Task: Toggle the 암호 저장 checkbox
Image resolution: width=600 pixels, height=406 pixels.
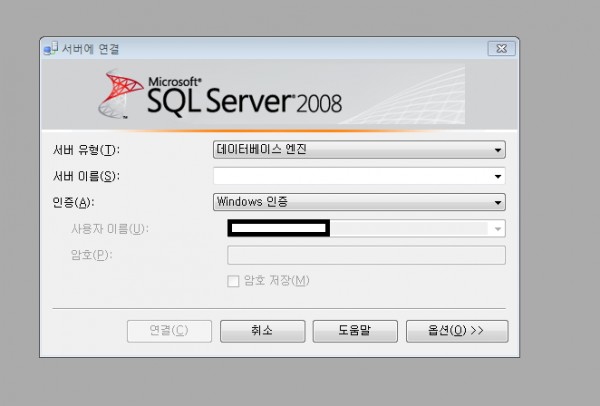Action: (x=233, y=281)
